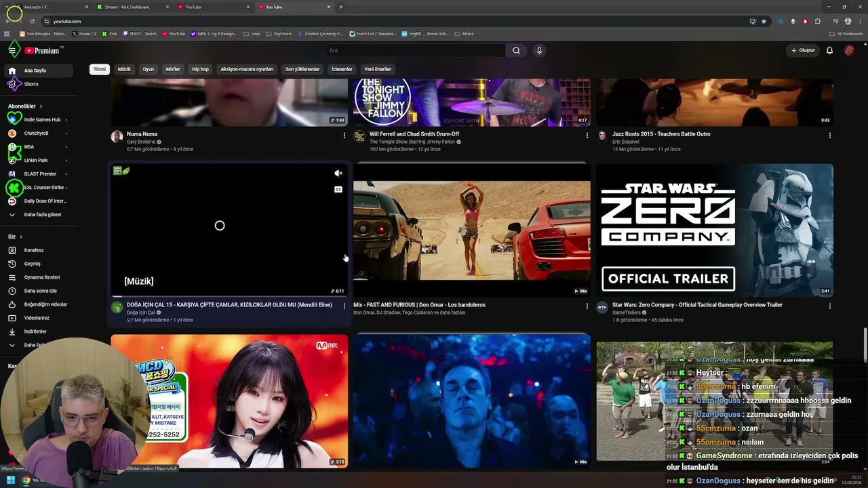This screenshot has width=868, height=488.
Task: Bookmark this page with the star icon
Action: [x=764, y=21]
